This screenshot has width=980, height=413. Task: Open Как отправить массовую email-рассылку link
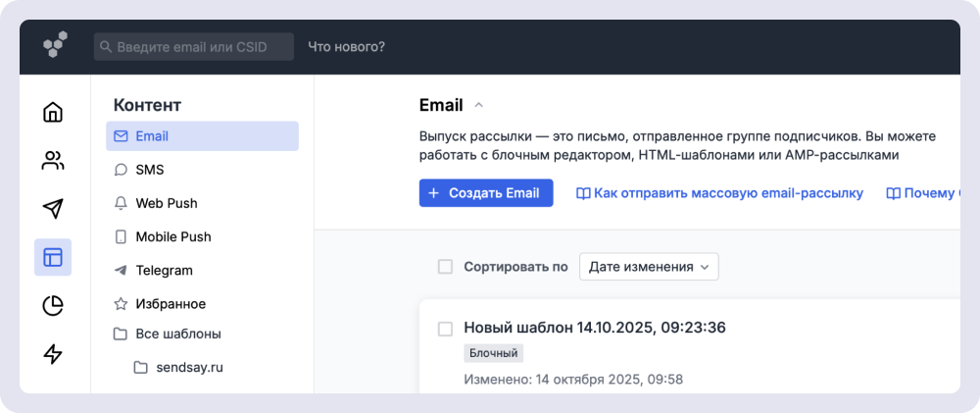[728, 193]
